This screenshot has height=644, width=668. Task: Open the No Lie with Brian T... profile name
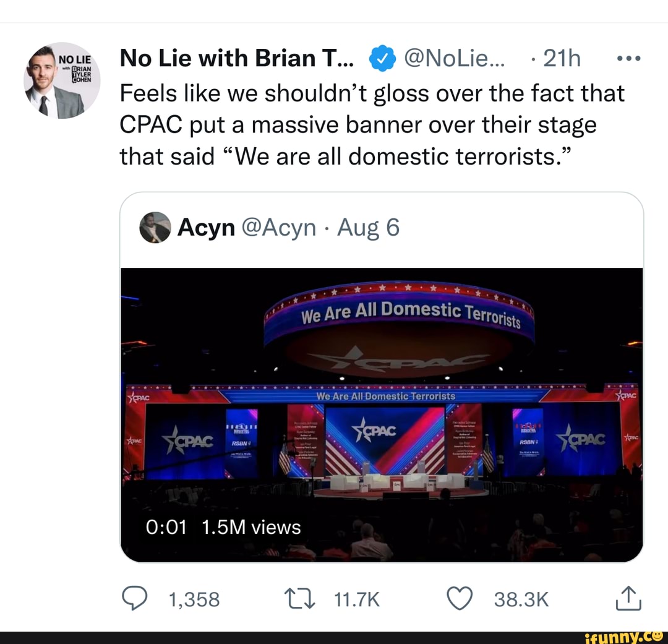click(237, 59)
